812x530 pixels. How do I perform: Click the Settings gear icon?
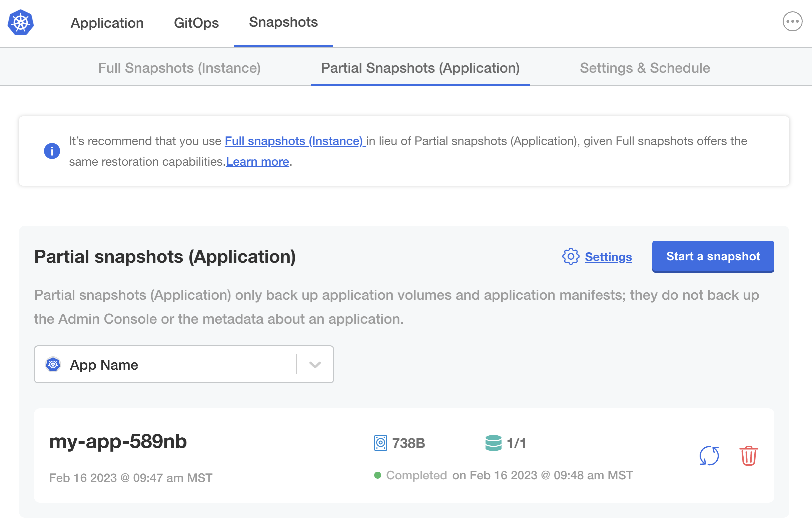571,257
